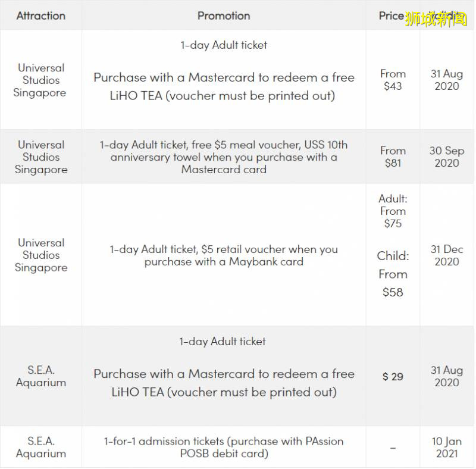
Task: Select the 31 Dec 2020 validity date
Action: point(446,255)
